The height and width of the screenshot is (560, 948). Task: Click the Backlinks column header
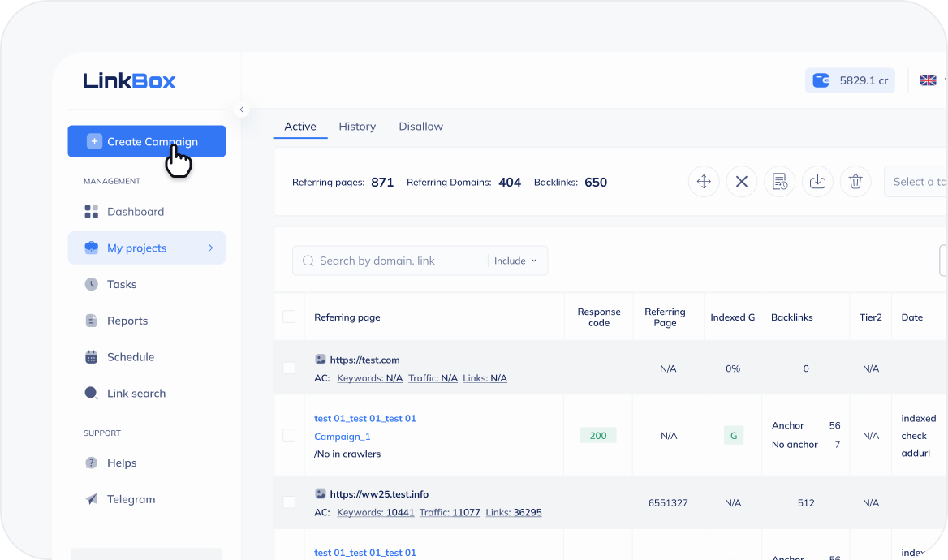(792, 317)
